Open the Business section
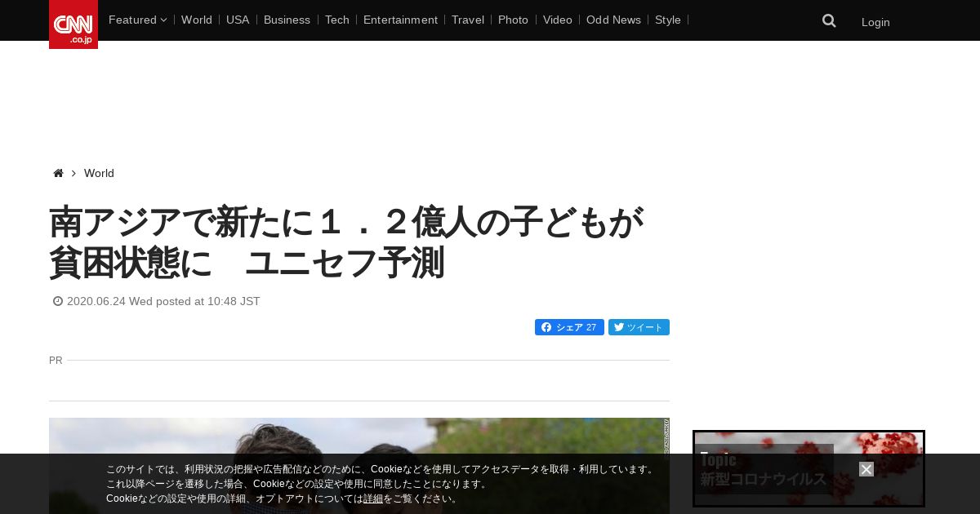 [x=287, y=20]
